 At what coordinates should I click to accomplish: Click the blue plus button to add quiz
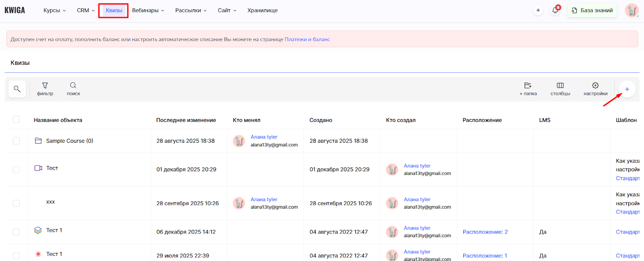pos(627,89)
